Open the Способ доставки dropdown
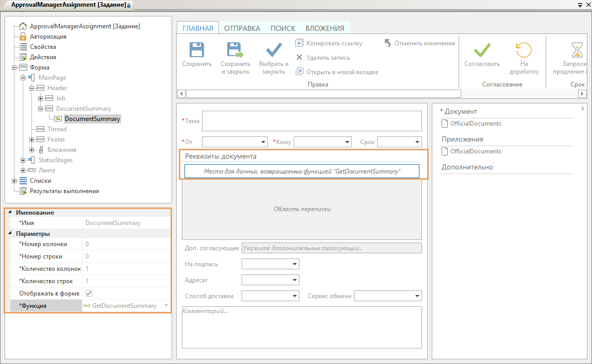 (295, 296)
